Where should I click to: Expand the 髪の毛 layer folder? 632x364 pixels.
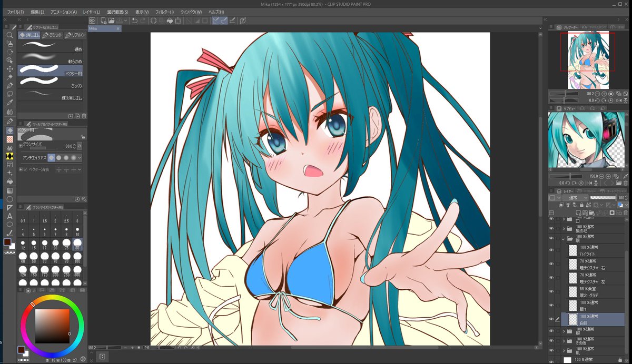564,229
